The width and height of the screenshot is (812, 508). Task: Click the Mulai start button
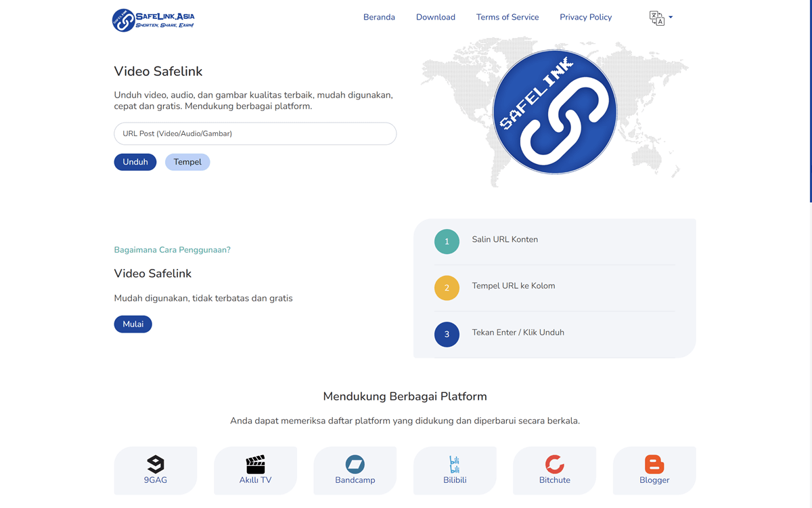click(x=133, y=324)
